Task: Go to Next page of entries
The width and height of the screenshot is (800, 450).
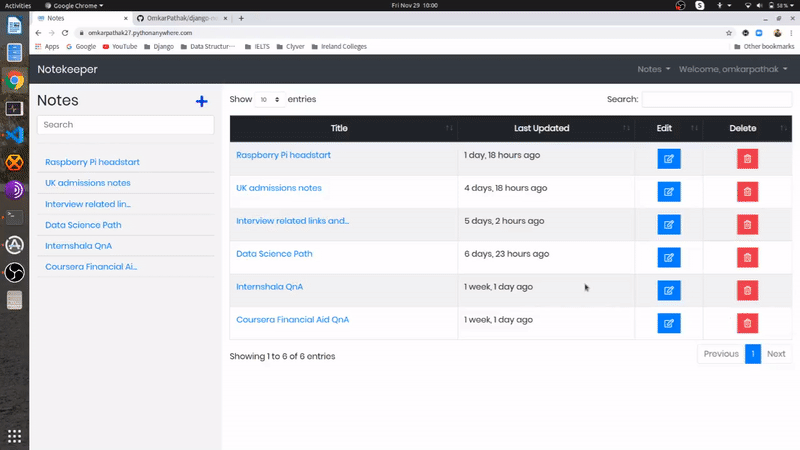Action: click(776, 354)
